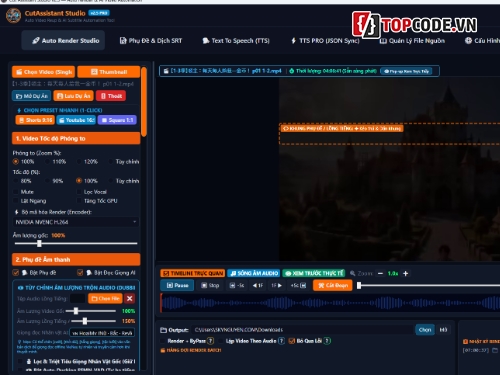Click the speech icon beside Bật Phụ đề
Screen dimensions: 500x375
(25, 273)
